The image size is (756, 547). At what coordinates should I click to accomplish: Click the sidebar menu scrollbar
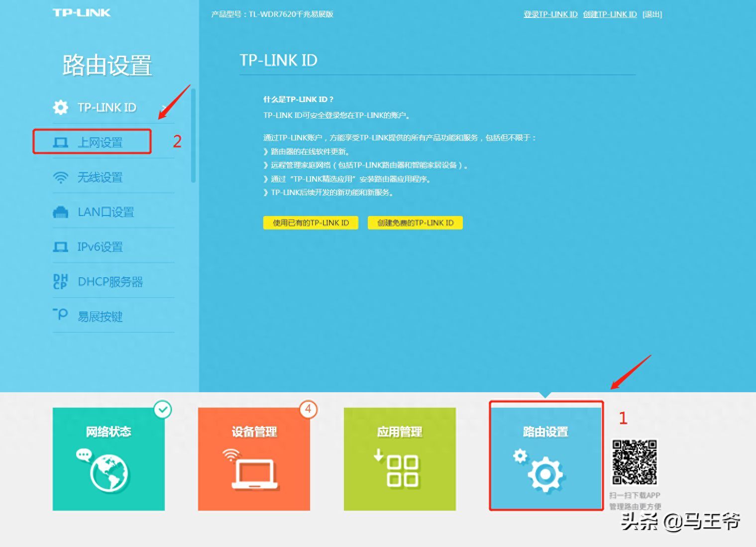[x=193, y=136]
